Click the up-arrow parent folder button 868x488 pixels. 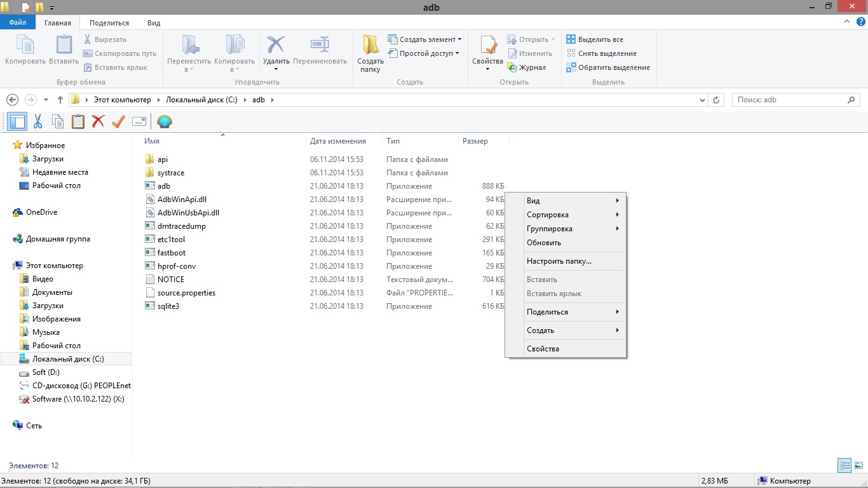click(x=60, y=100)
